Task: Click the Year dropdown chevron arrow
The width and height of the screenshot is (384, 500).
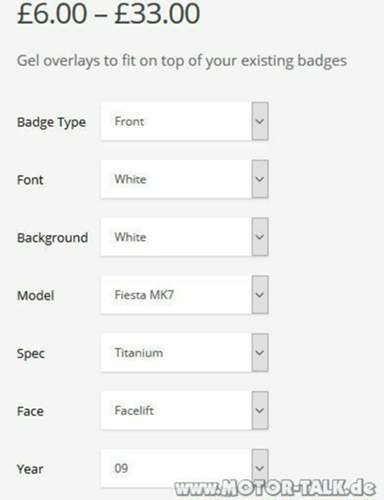Action: [x=260, y=468]
